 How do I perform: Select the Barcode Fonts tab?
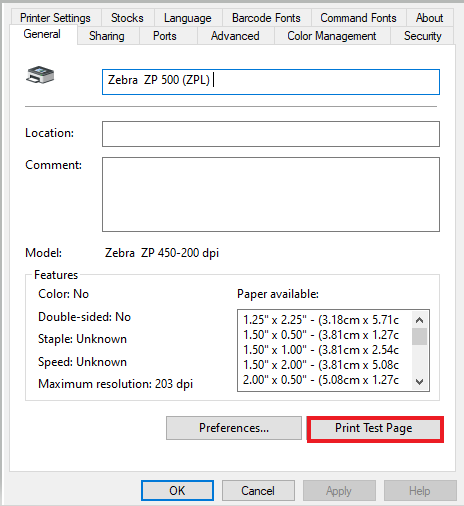266,18
